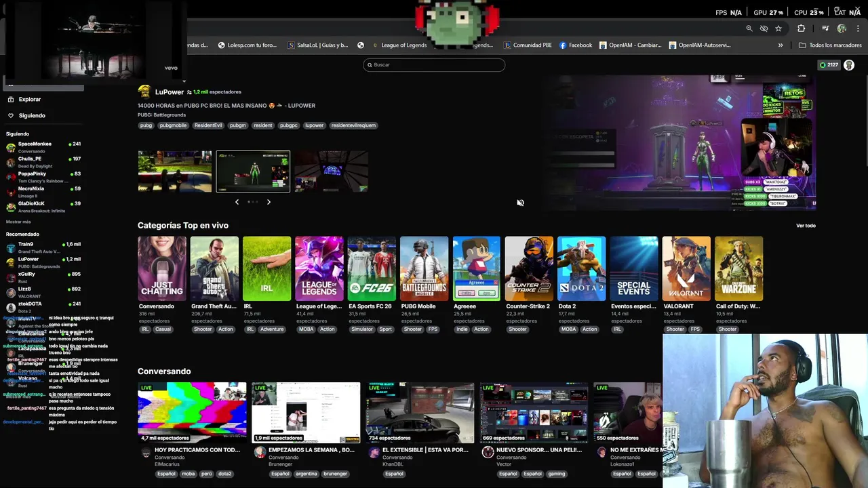The height and width of the screenshot is (488, 868).
Task: Click the crossed-eye tracking icon in address bar
Action: pyautogui.click(x=764, y=28)
